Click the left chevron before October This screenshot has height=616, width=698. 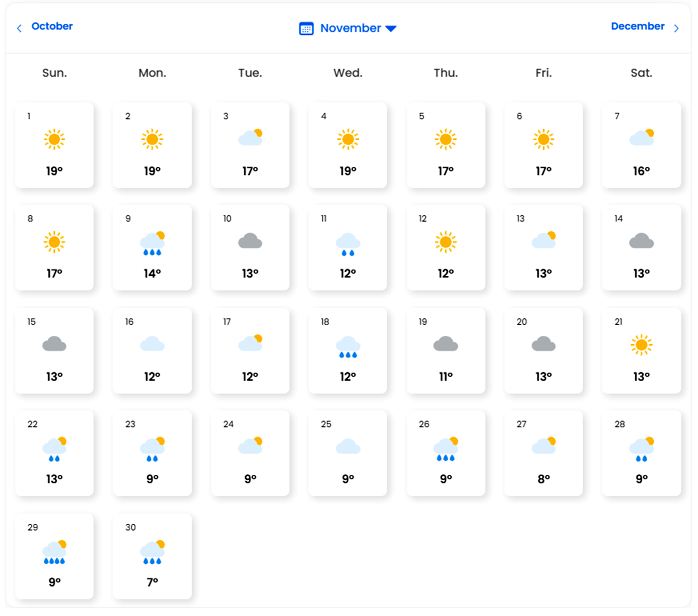point(19,28)
